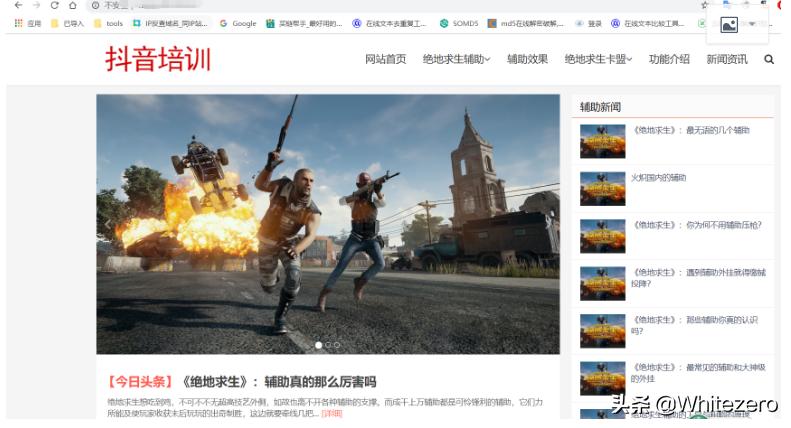Screen dimensions: 791x428
Task: Open the 最无语的几个辅助 news link
Action: tap(691, 130)
